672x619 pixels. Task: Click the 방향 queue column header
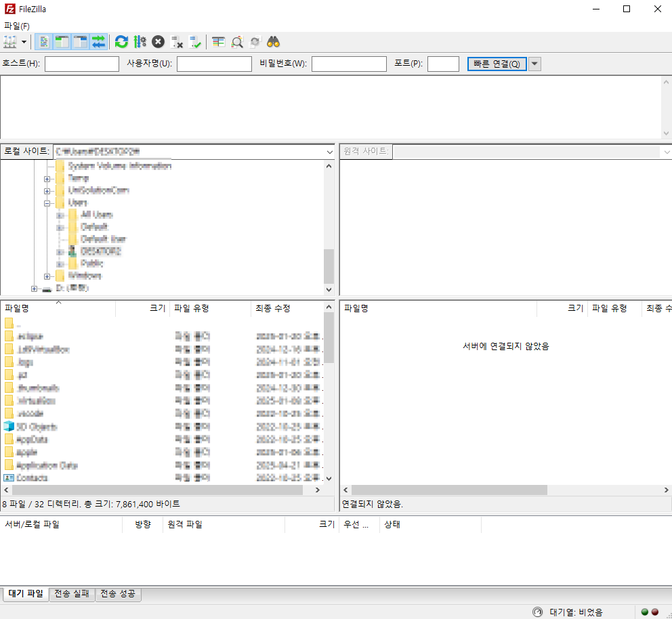[143, 524]
